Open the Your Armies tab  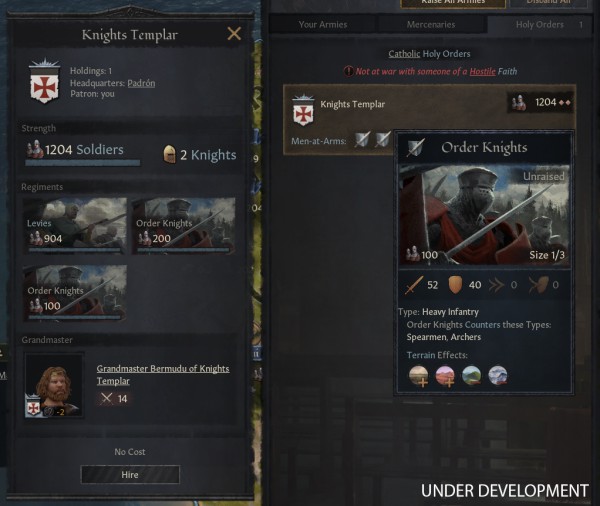pyautogui.click(x=323, y=25)
